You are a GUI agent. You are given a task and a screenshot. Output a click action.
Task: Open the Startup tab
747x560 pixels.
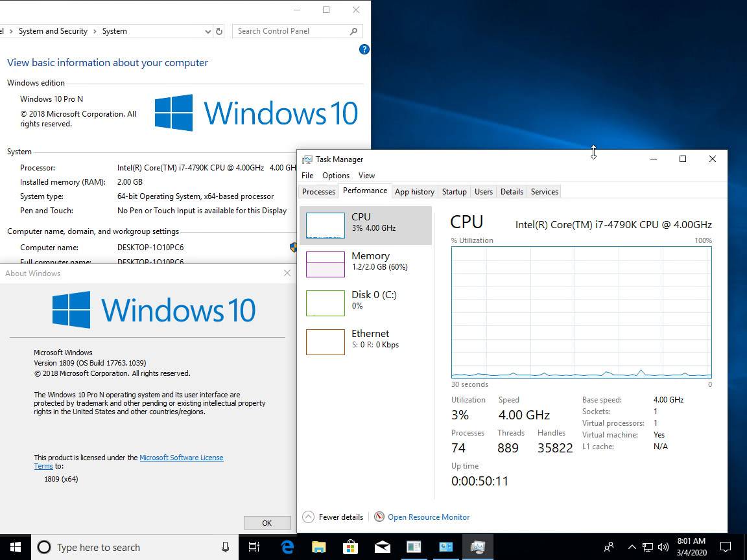tap(454, 191)
